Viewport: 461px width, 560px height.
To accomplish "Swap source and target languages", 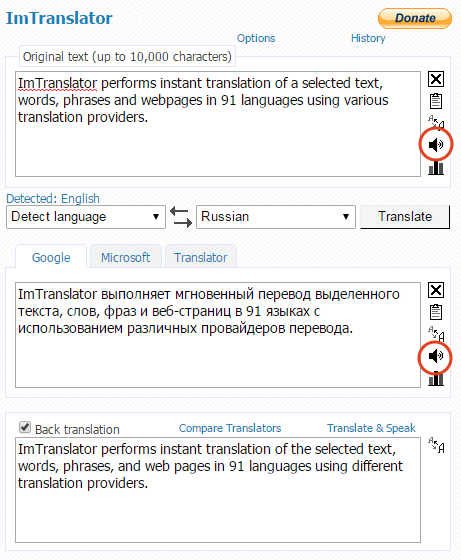I will 181,217.
